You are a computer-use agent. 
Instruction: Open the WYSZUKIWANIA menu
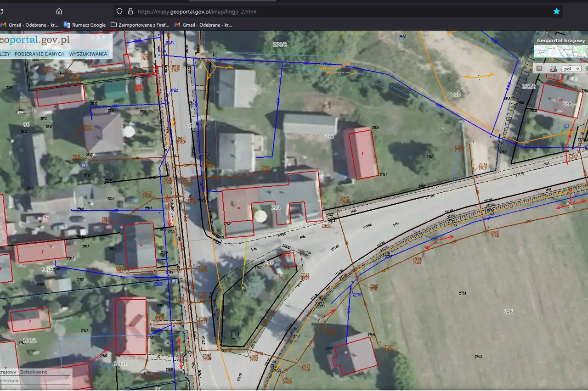(88, 54)
